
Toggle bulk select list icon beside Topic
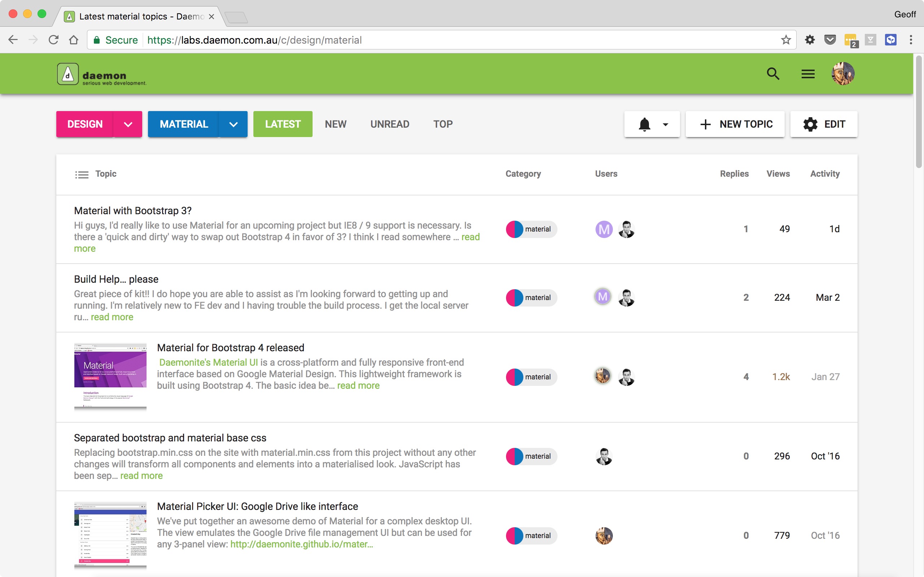(82, 175)
